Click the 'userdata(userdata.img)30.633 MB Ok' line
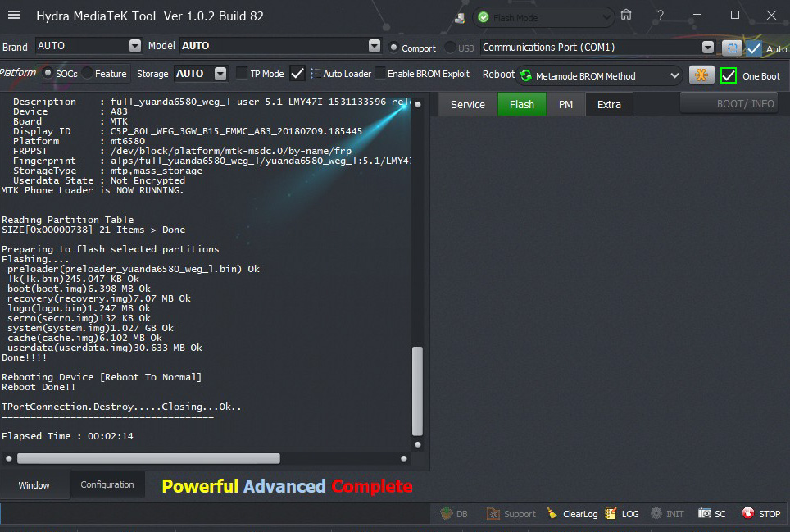The image size is (790, 532). pyautogui.click(x=105, y=348)
